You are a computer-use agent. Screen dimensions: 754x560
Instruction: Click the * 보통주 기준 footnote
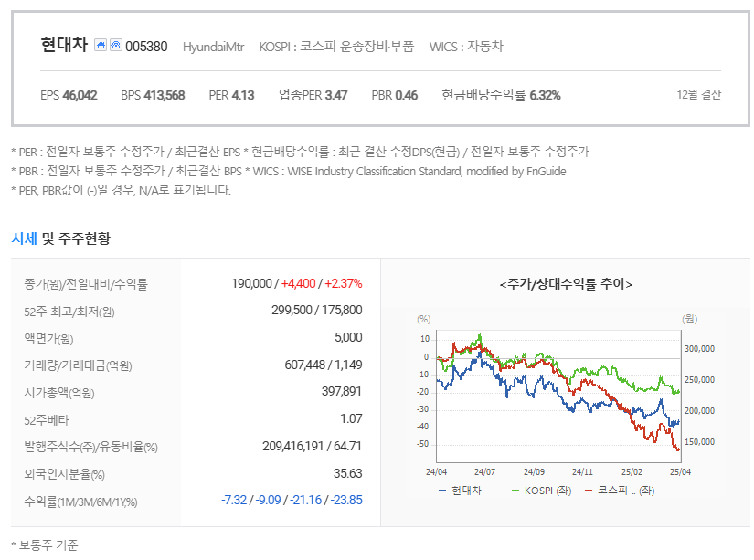coord(45,545)
